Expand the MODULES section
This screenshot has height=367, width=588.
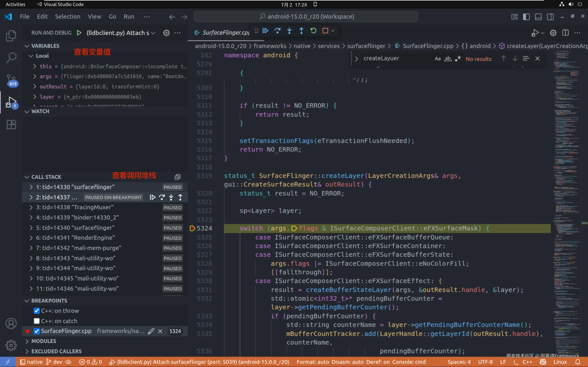(x=44, y=341)
